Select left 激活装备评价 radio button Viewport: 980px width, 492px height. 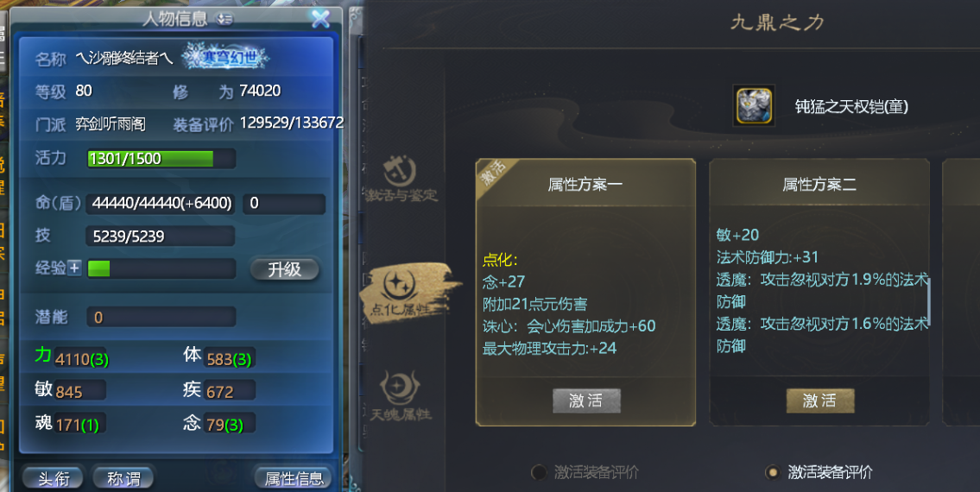click(538, 472)
